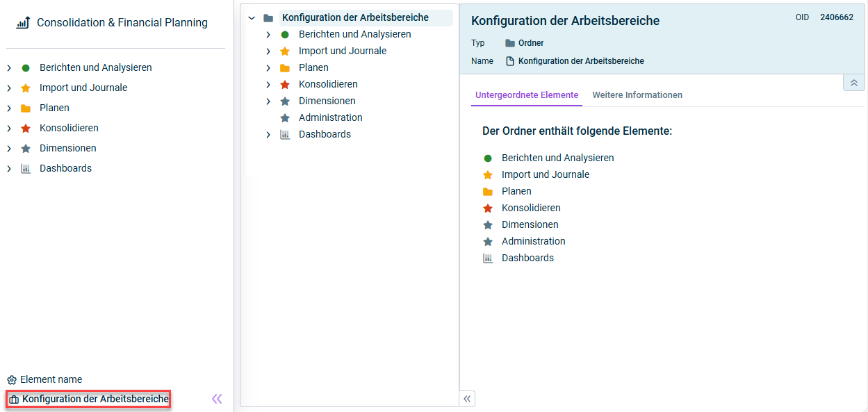Click gray star icon of Dimensionen in tree
The image size is (868, 412).
285,101
